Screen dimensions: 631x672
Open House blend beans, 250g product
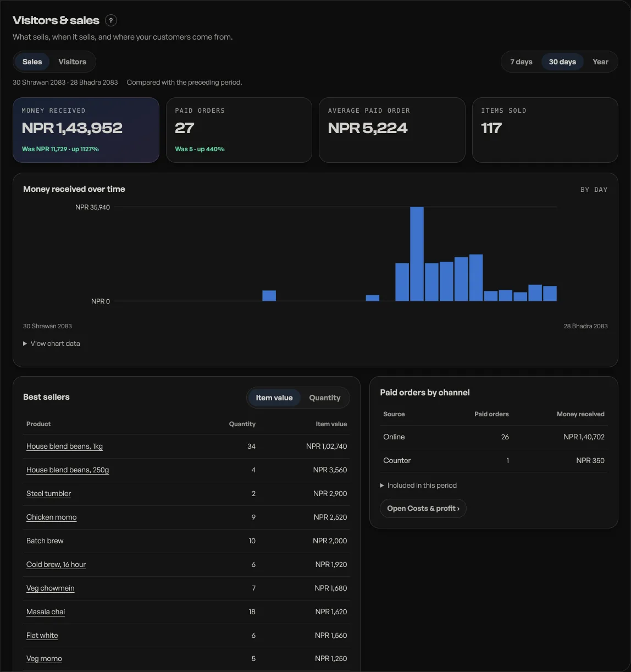click(68, 470)
